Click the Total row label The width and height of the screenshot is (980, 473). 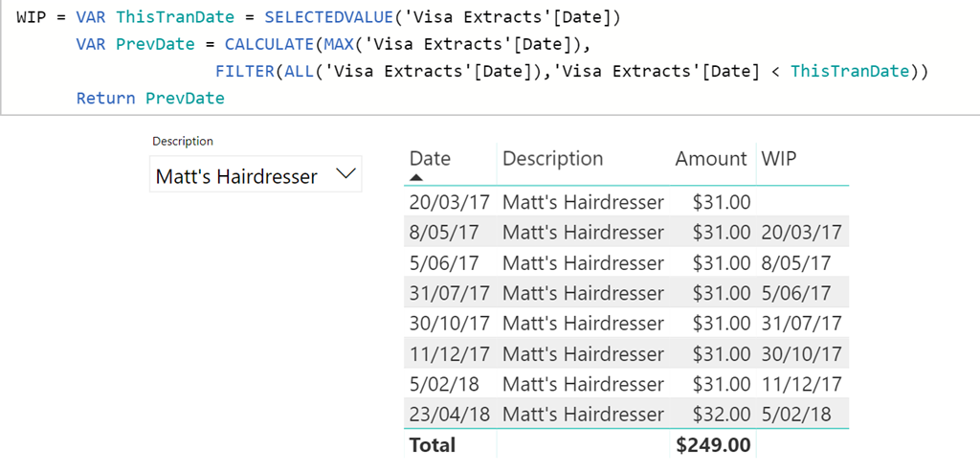click(433, 445)
